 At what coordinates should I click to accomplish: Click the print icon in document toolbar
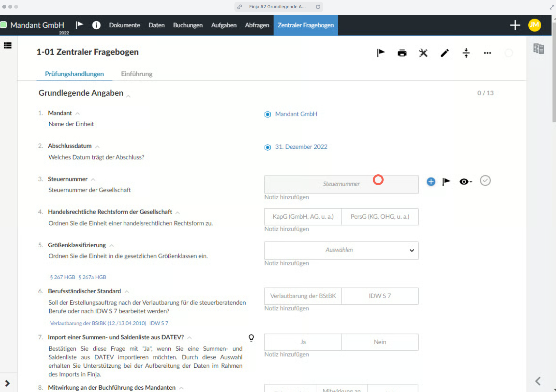click(402, 53)
